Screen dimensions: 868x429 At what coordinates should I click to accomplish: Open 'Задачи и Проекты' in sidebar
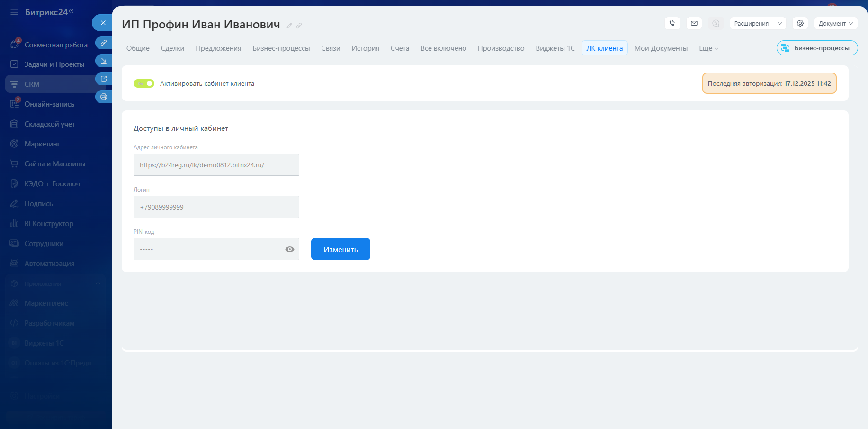pos(54,64)
